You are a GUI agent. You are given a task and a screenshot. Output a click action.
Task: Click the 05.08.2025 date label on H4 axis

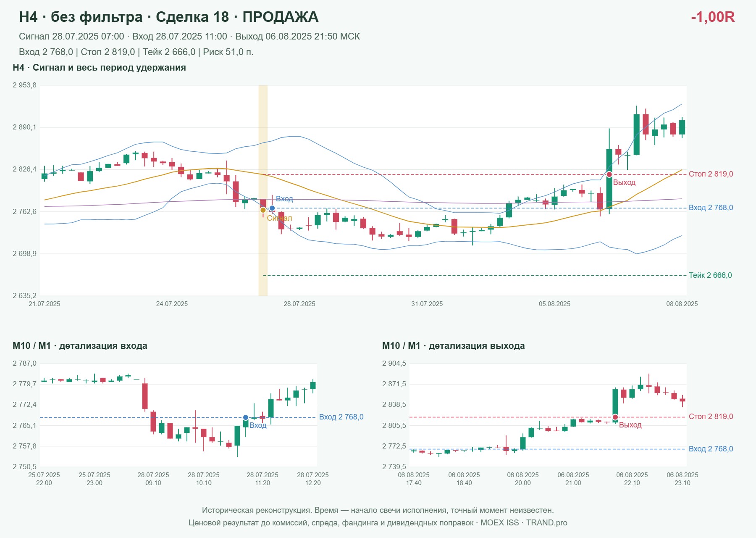tap(554, 304)
